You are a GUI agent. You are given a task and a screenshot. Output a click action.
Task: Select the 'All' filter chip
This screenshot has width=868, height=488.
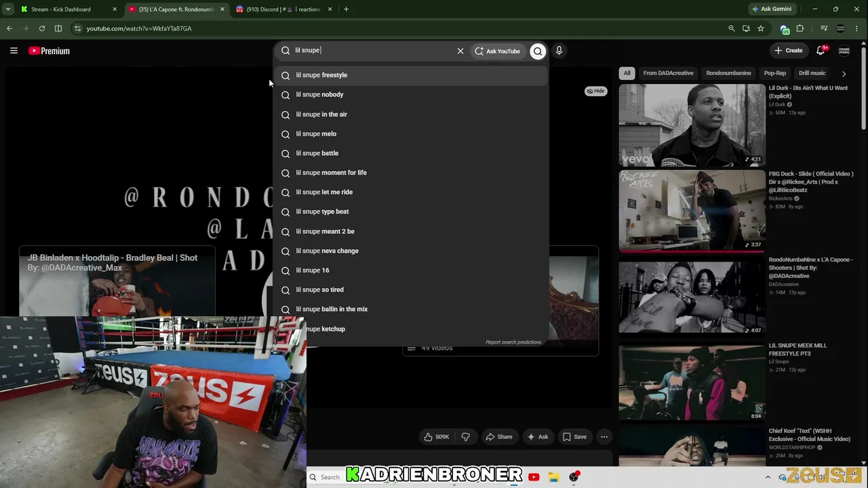click(x=627, y=73)
